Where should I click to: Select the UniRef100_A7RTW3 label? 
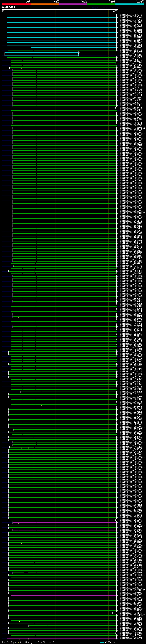point(131,543)
